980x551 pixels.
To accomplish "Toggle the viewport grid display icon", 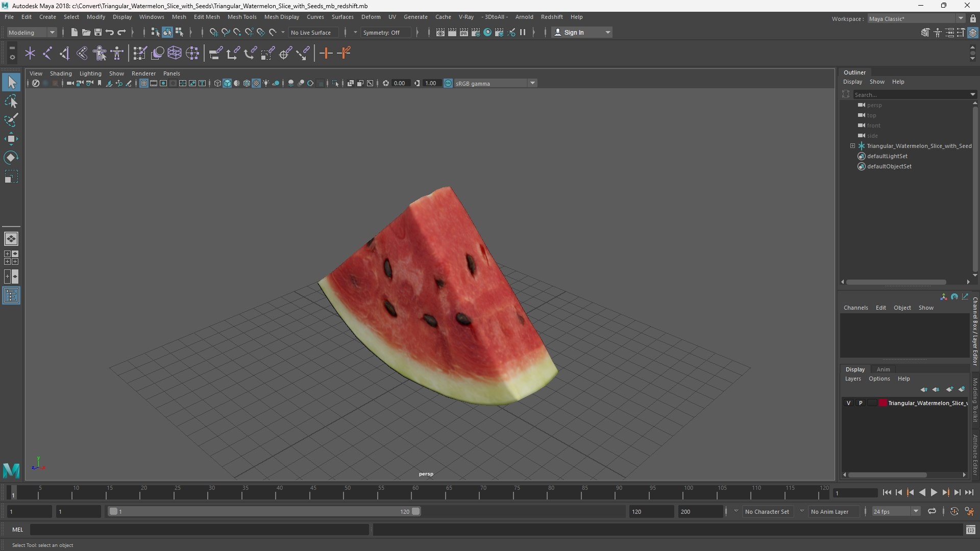I will point(144,83).
